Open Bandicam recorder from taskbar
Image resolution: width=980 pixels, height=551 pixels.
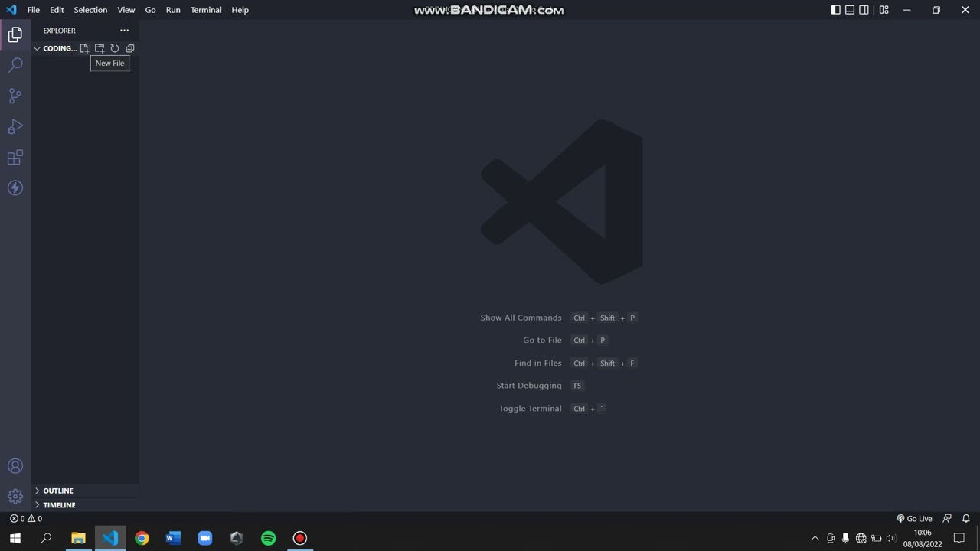point(300,538)
